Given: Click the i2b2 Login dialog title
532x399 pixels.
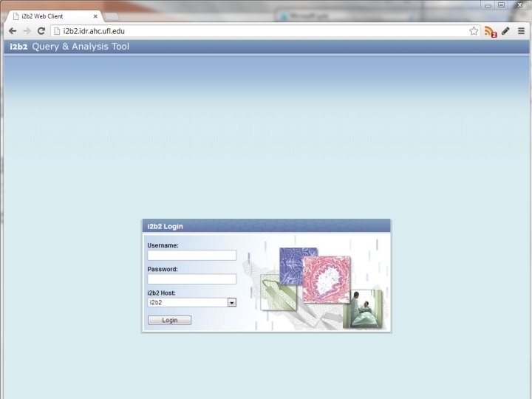Looking at the screenshot, I should click(166, 226).
